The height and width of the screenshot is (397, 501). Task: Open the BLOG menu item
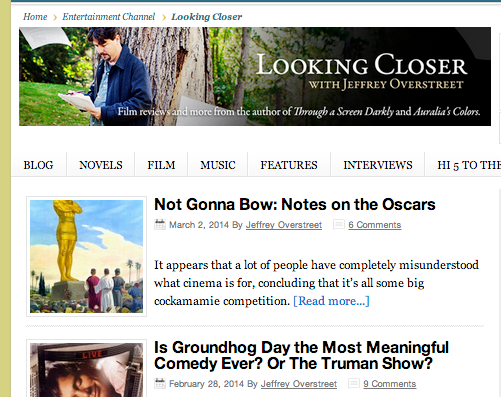pos(38,165)
